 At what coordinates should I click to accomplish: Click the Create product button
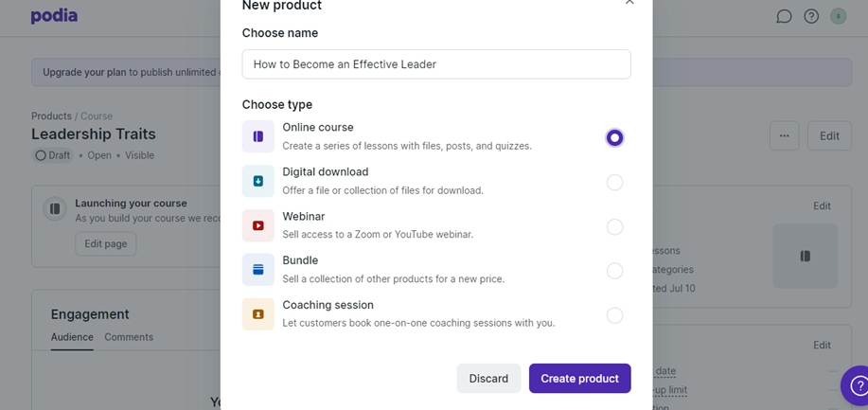click(x=579, y=379)
